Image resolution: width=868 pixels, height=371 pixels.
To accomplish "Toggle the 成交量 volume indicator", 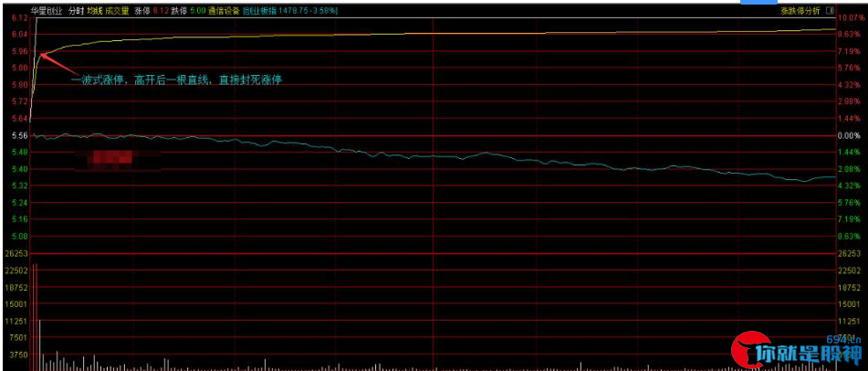I will point(117,11).
